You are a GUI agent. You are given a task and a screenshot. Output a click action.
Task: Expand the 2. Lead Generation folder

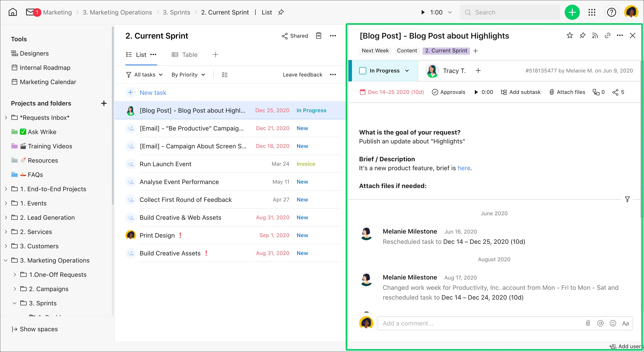pos(6,217)
